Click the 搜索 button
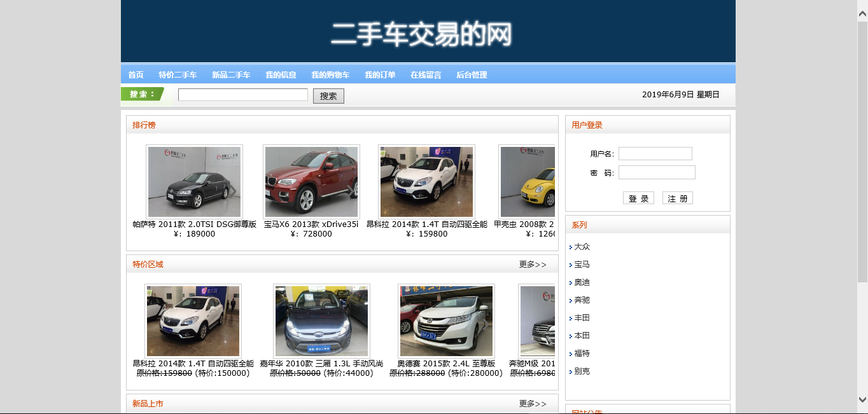Screen dimensions: 868x414 coord(328,96)
